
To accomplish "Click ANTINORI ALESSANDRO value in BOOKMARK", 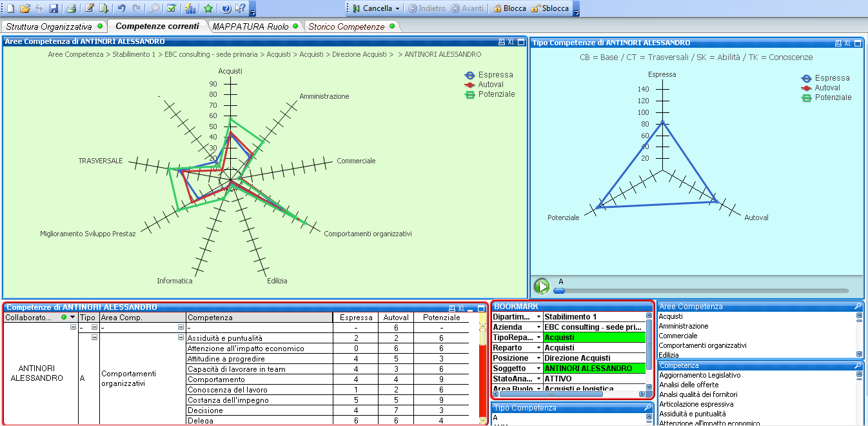I will [594, 369].
